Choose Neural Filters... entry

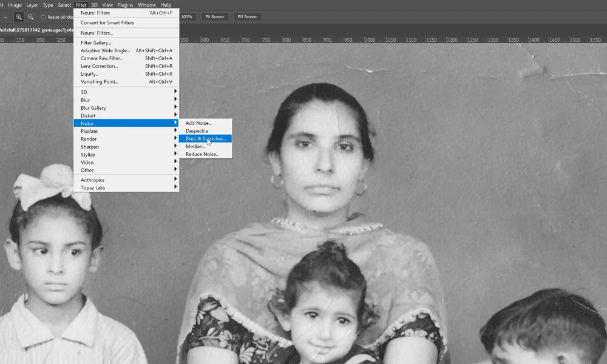(126, 33)
